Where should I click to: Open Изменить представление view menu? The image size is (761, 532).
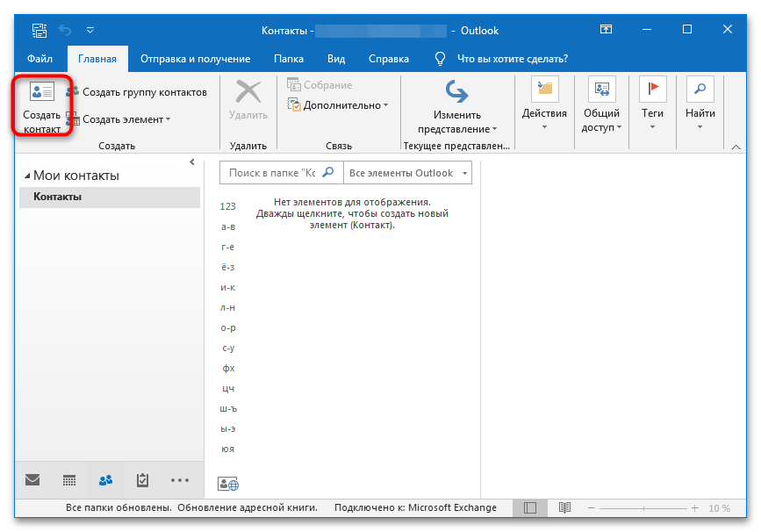[x=457, y=107]
